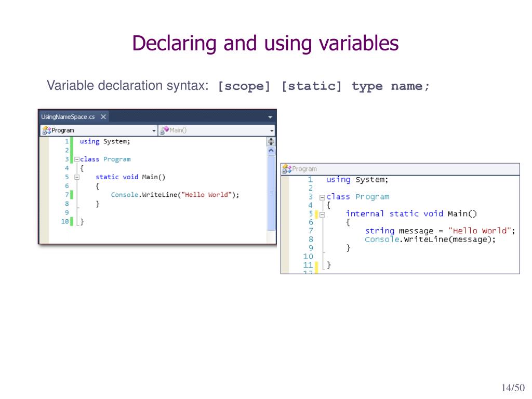Click "using System;" in left editor

(105, 141)
